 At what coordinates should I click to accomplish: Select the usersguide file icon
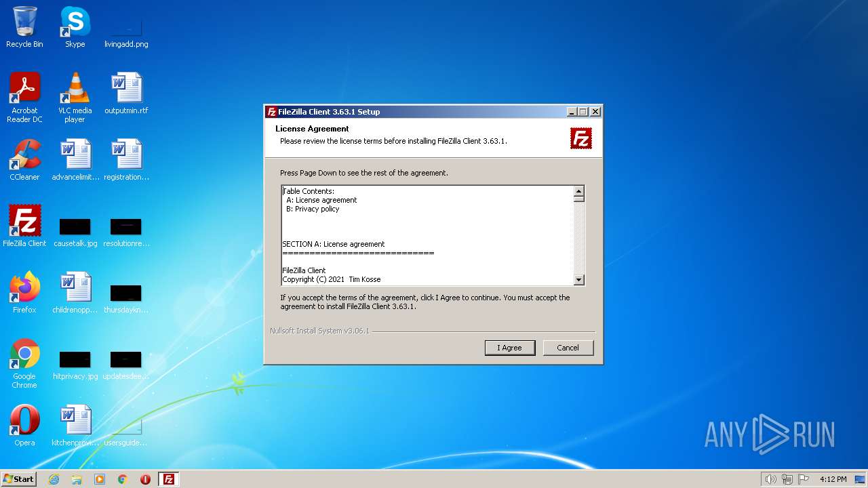tap(126, 431)
